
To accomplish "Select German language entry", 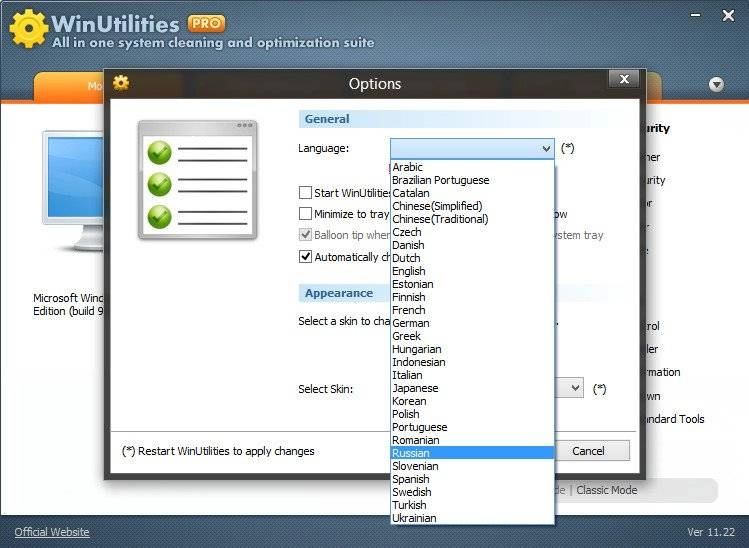I will [x=472, y=323].
